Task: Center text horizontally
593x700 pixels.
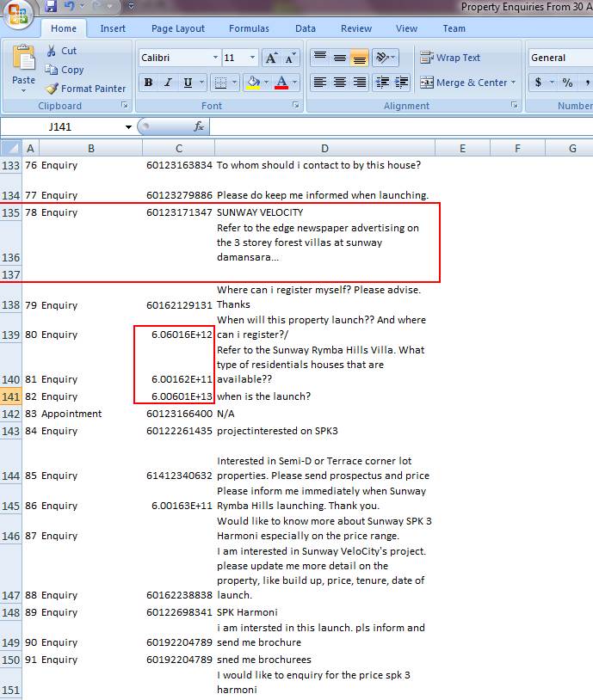Action: pos(340,83)
